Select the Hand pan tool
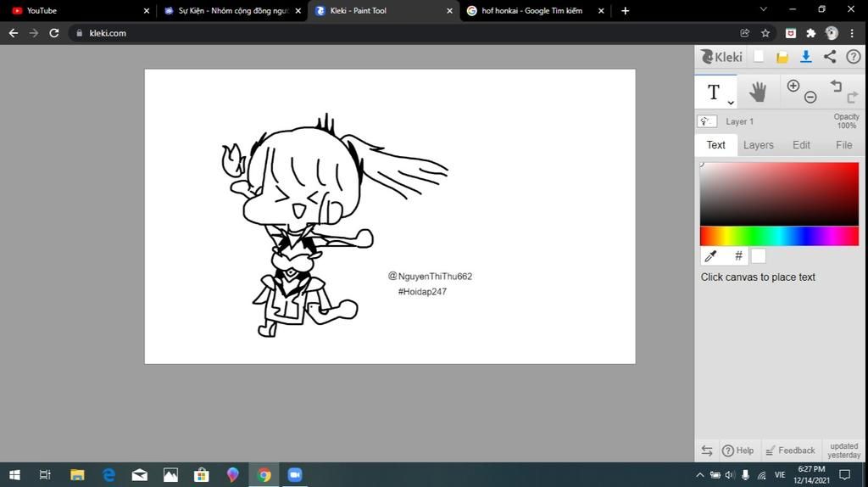Screen dimensions: 868x487 click(x=758, y=92)
